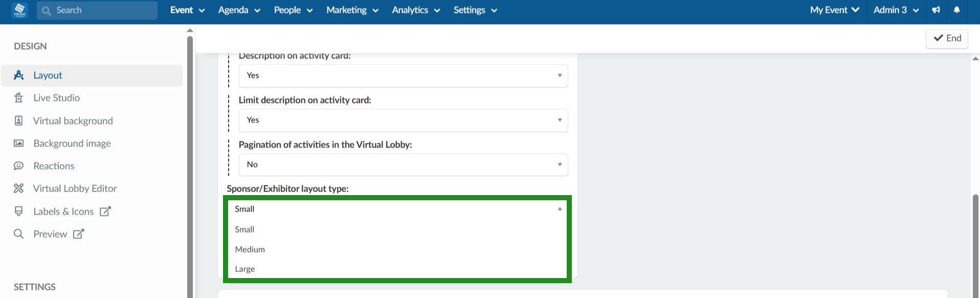Choose the Medium layout option
Viewport: 980px width, 298px height.
coord(397,249)
